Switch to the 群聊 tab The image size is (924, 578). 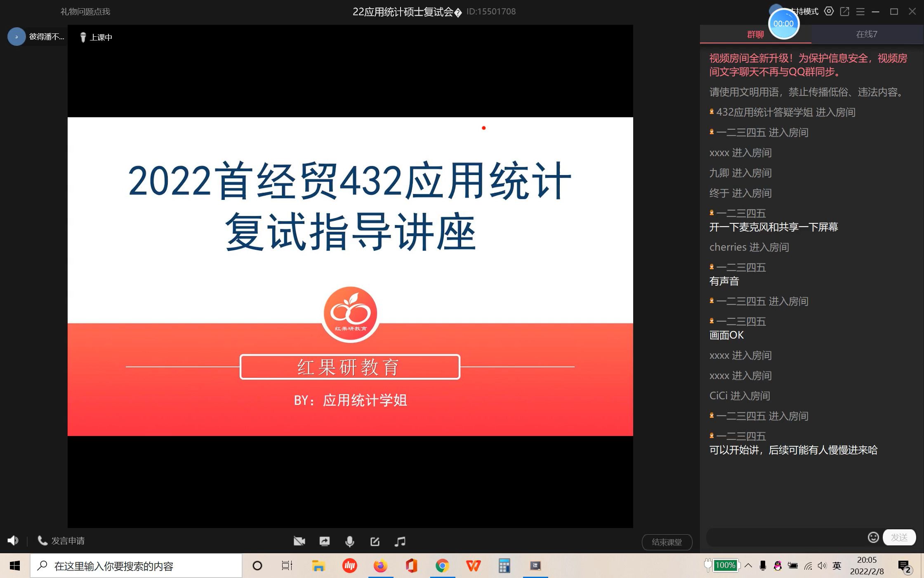click(755, 34)
